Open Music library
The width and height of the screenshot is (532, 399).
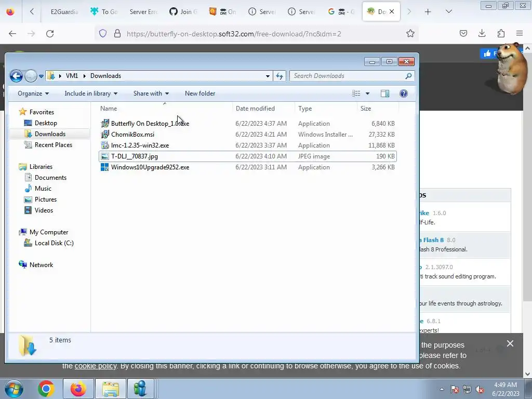coord(43,188)
